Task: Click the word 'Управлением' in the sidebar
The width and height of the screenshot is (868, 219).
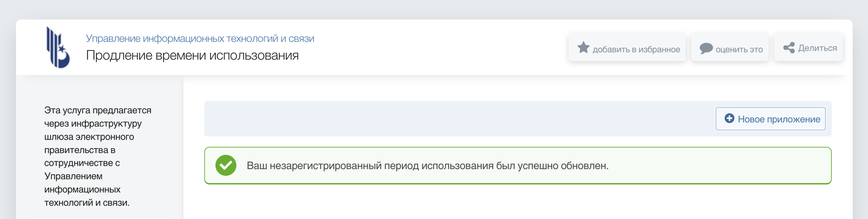Action: (x=73, y=176)
